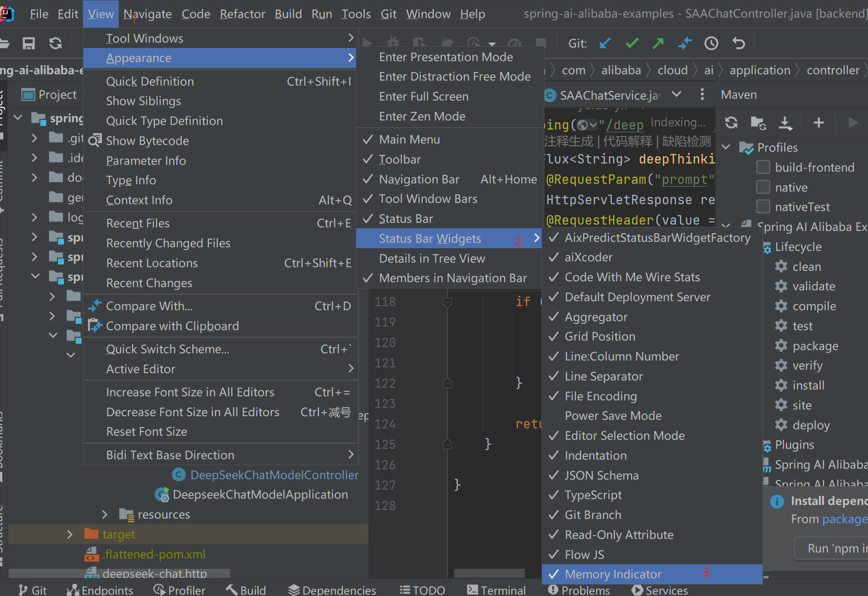
Task: Enable the Power Save Mode widget
Action: pos(652,416)
